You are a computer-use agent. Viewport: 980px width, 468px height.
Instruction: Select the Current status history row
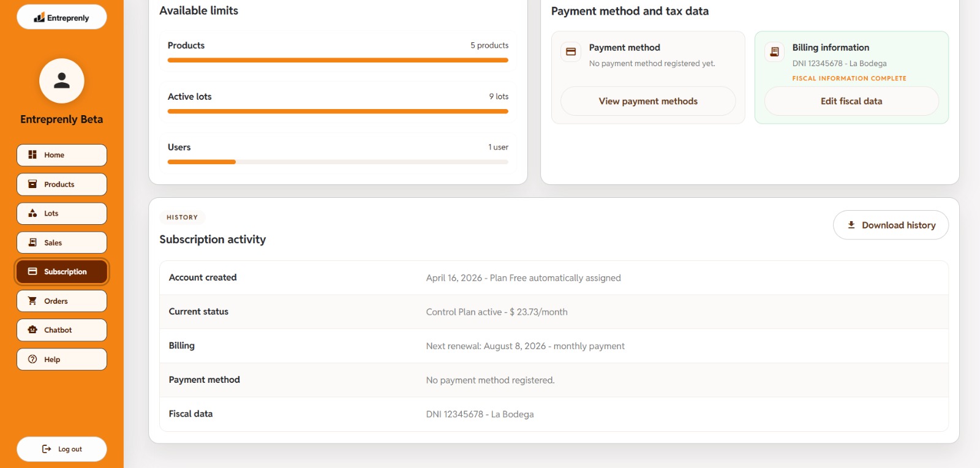[554, 312]
